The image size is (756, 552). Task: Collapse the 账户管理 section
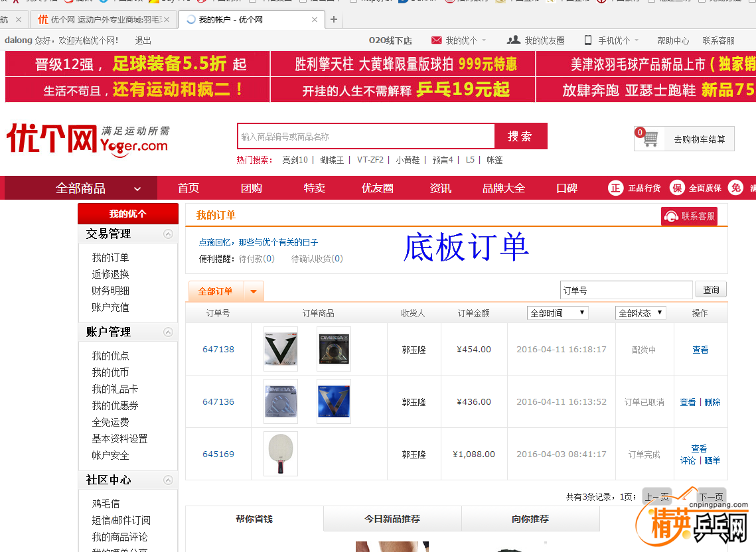pos(168,332)
